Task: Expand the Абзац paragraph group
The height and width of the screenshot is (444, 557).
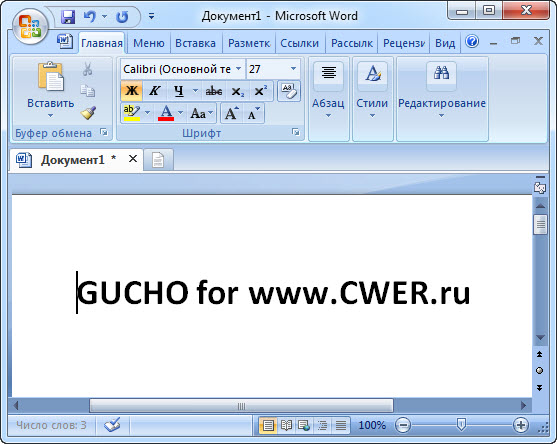Action: pyautogui.click(x=328, y=99)
